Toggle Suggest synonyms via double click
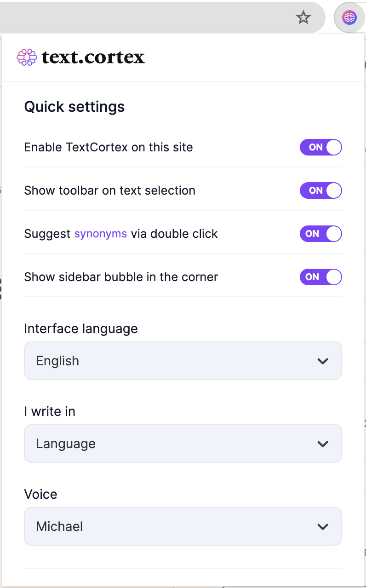 321,234
